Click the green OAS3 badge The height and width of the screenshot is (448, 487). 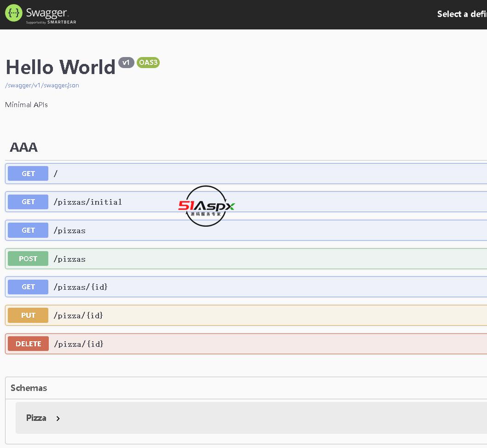click(148, 63)
